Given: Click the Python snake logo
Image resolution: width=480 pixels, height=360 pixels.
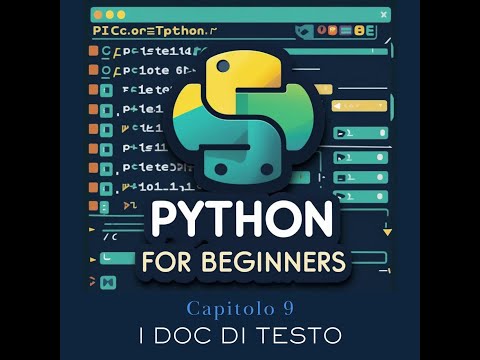Looking at the screenshot, I should pyautogui.click(x=243, y=118).
